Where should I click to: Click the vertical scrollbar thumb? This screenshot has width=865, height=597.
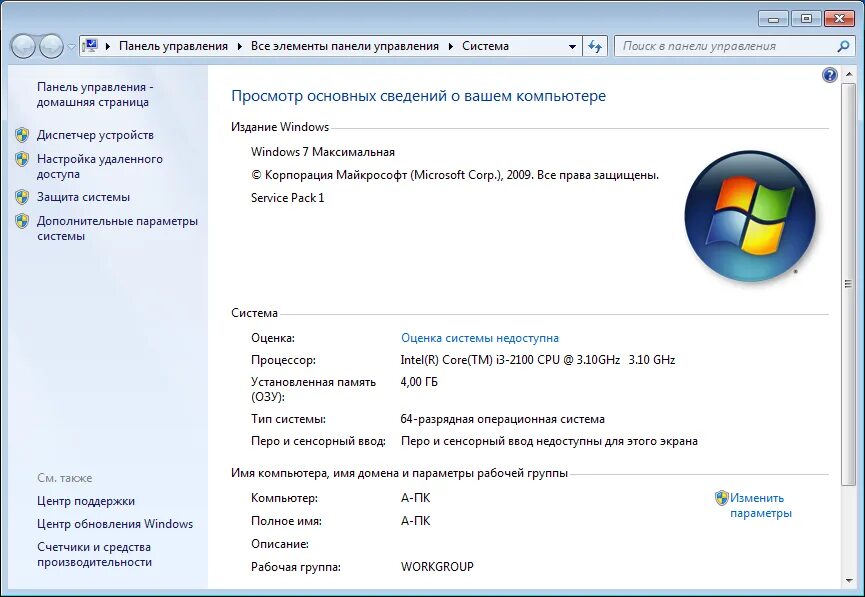tap(848, 284)
